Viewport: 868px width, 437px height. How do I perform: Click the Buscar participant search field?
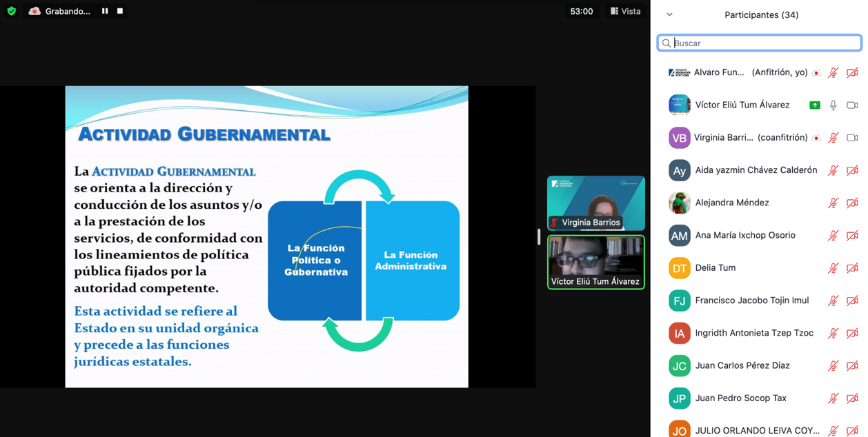pyautogui.click(x=759, y=43)
